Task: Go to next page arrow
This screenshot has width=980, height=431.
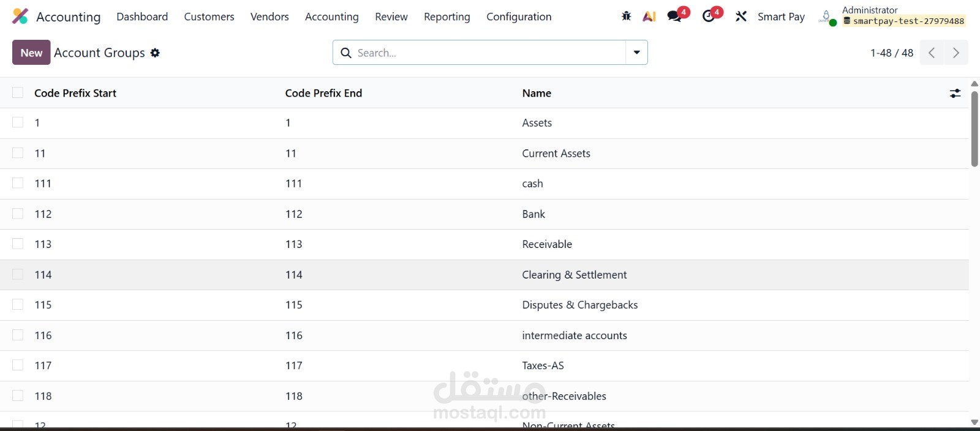Action: pyautogui.click(x=956, y=53)
